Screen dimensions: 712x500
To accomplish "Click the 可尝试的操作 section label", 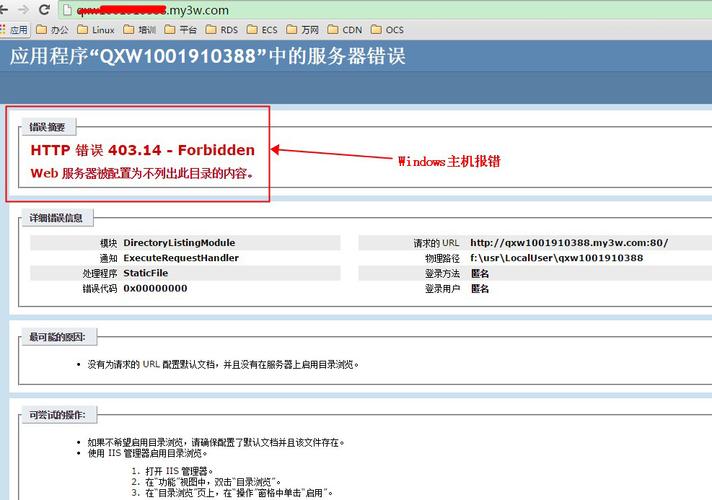I will (x=57, y=415).
